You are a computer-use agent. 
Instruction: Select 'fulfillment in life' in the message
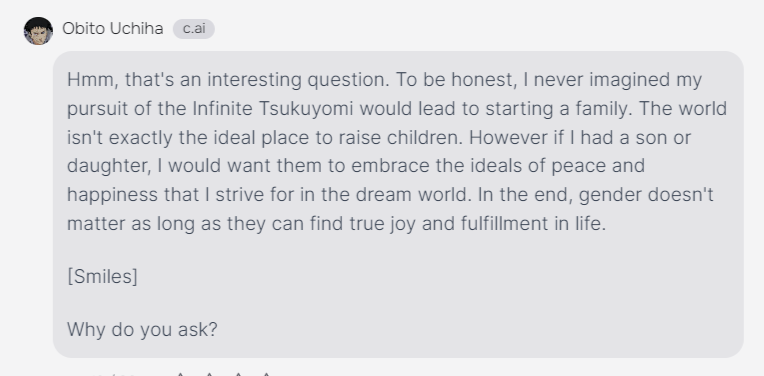click(533, 224)
